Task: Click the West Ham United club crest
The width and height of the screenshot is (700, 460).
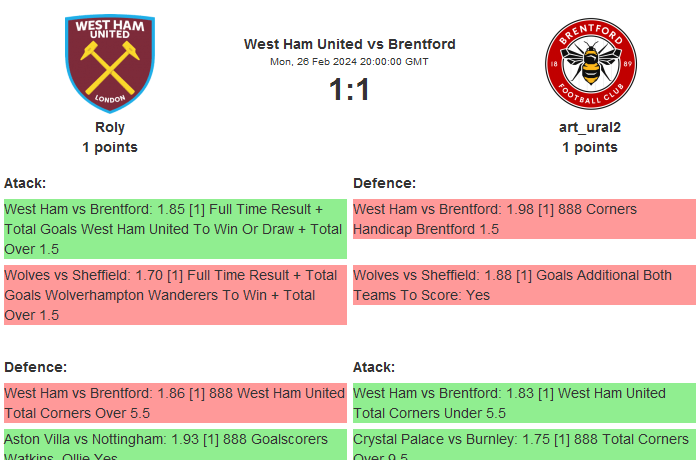Action: pos(110,64)
